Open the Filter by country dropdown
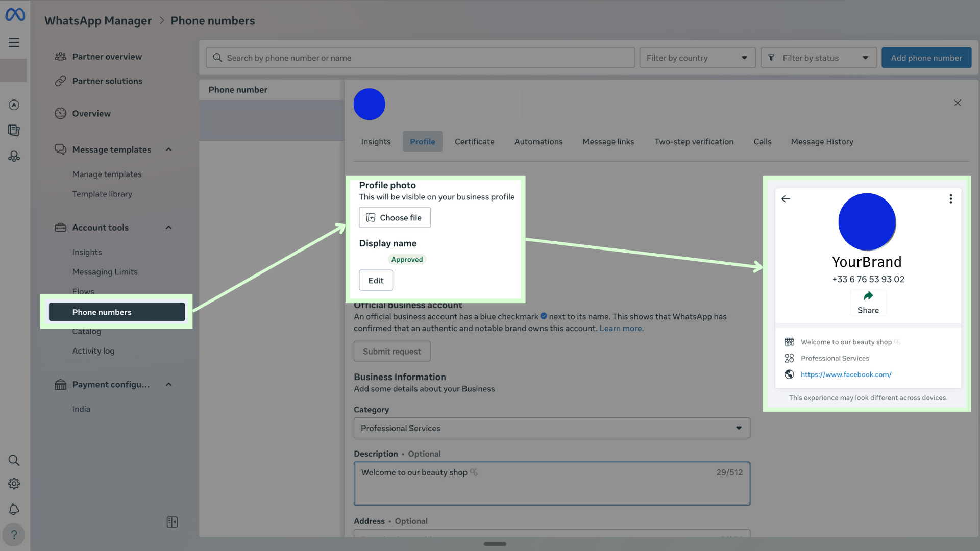The height and width of the screenshot is (551, 980). 697,58
